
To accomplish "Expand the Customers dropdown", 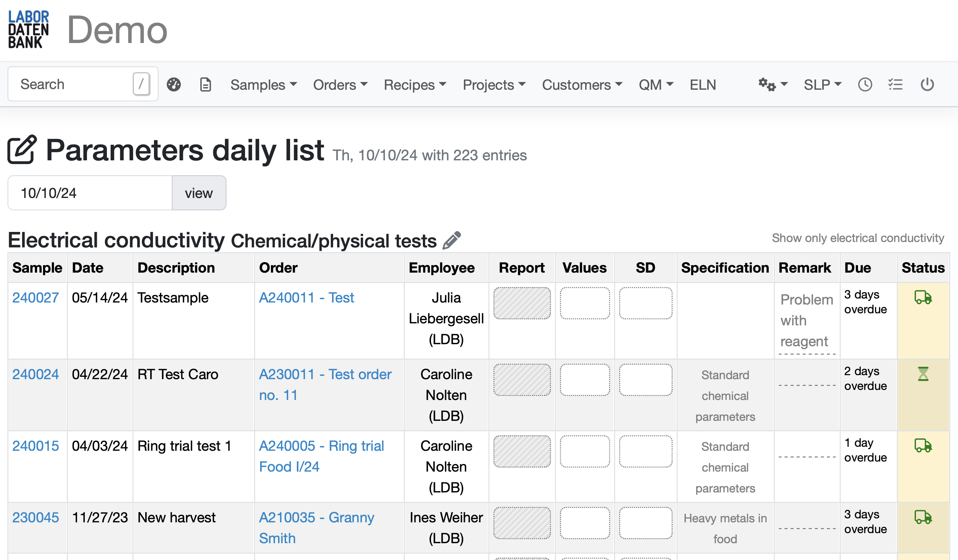I will [582, 85].
